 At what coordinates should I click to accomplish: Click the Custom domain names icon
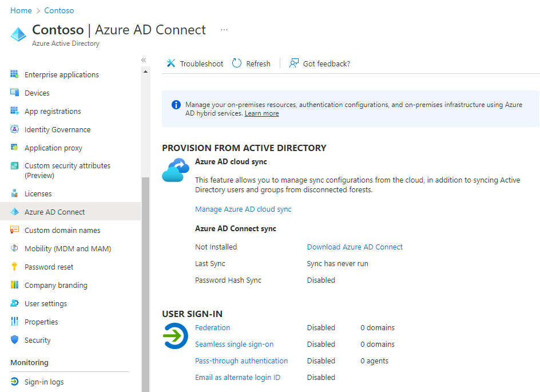[x=14, y=229]
